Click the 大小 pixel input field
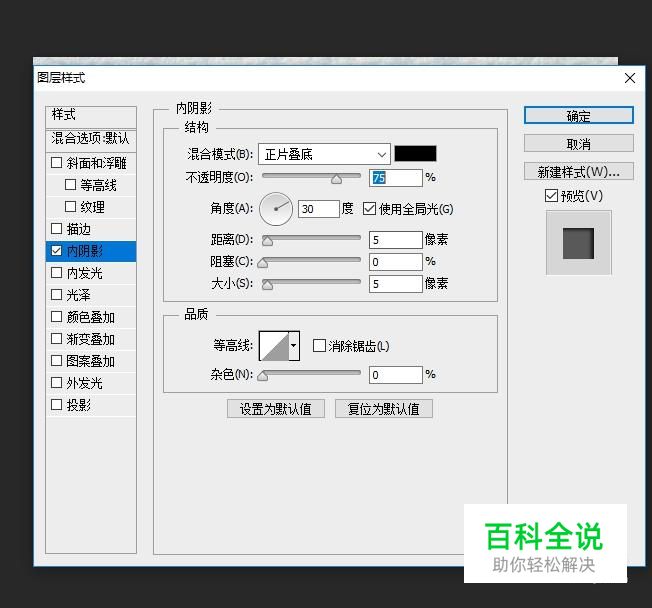The width and height of the screenshot is (652, 608). point(395,284)
